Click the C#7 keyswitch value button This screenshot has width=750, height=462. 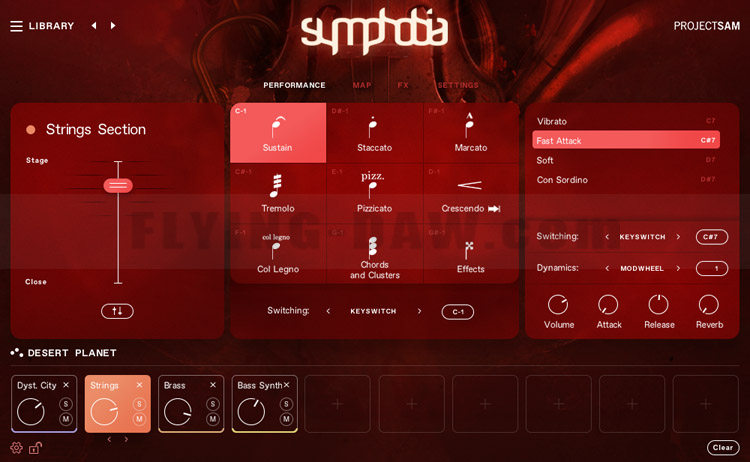[x=712, y=237]
